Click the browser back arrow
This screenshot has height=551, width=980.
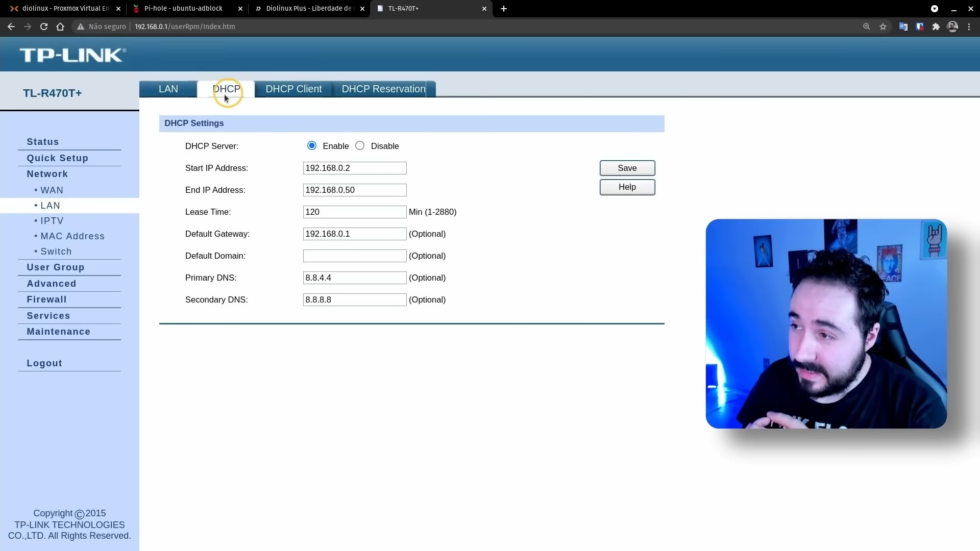click(11, 27)
